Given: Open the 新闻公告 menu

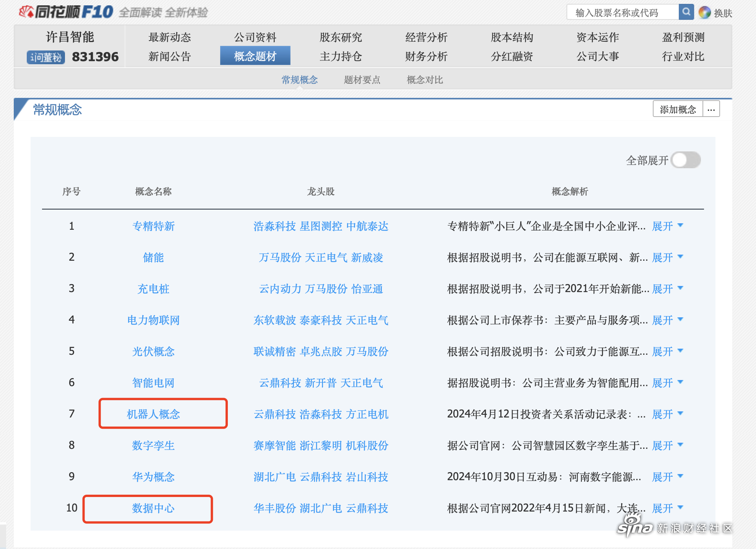Looking at the screenshot, I should click(170, 57).
